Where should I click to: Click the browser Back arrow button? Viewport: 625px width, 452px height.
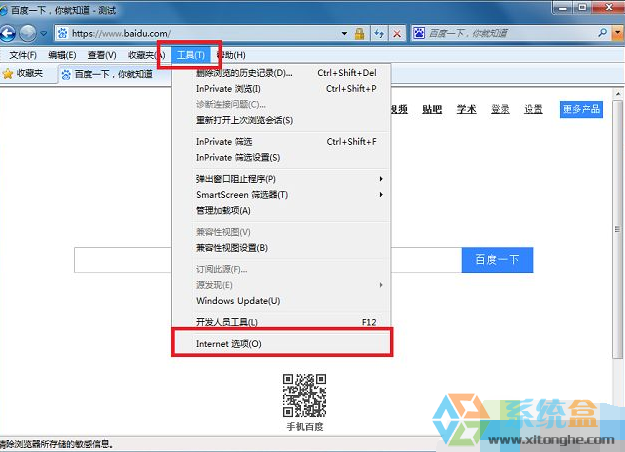tap(8, 33)
